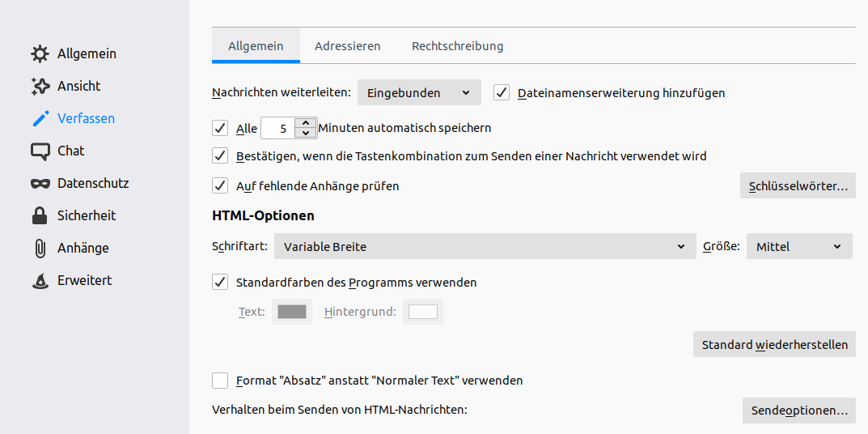Click the Hintergrund color swatch

[422, 312]
